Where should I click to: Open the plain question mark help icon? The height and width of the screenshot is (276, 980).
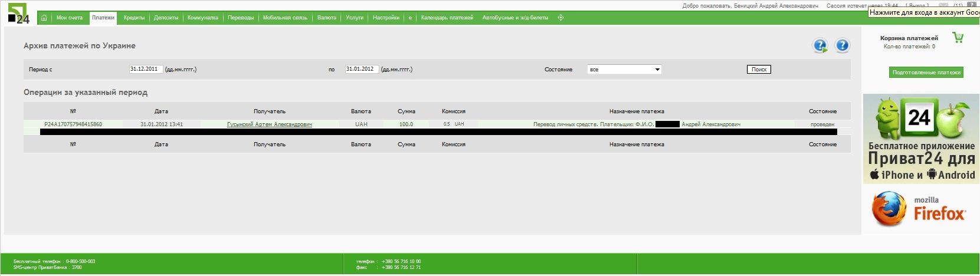coord(843,45)
